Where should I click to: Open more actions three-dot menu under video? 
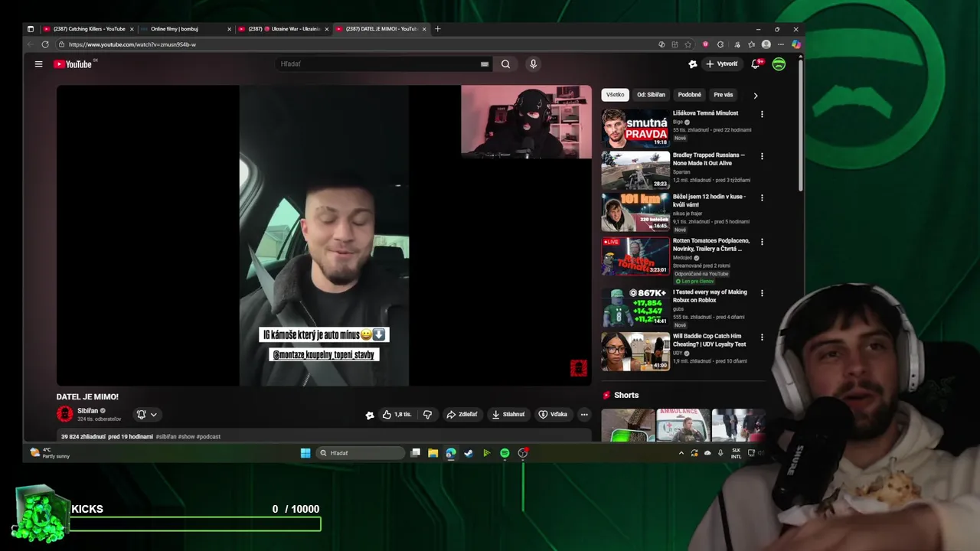click(584, 414)
